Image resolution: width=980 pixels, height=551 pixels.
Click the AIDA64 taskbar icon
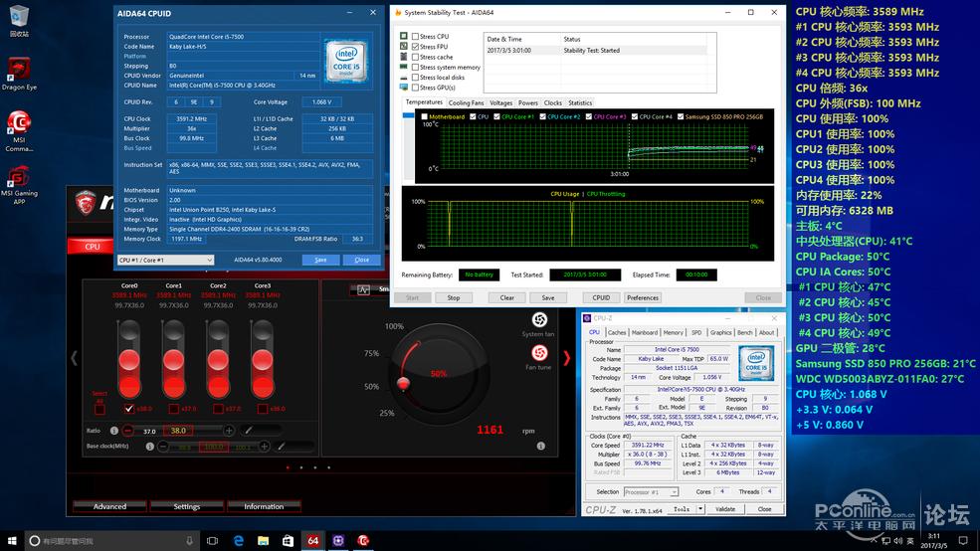[312, 541]
